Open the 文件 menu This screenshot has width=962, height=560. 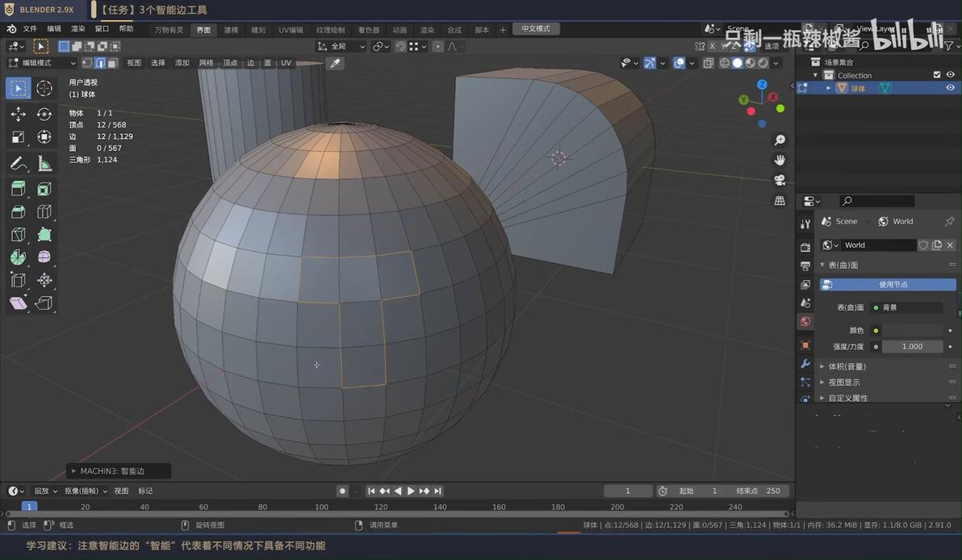(x=30, y=29)
